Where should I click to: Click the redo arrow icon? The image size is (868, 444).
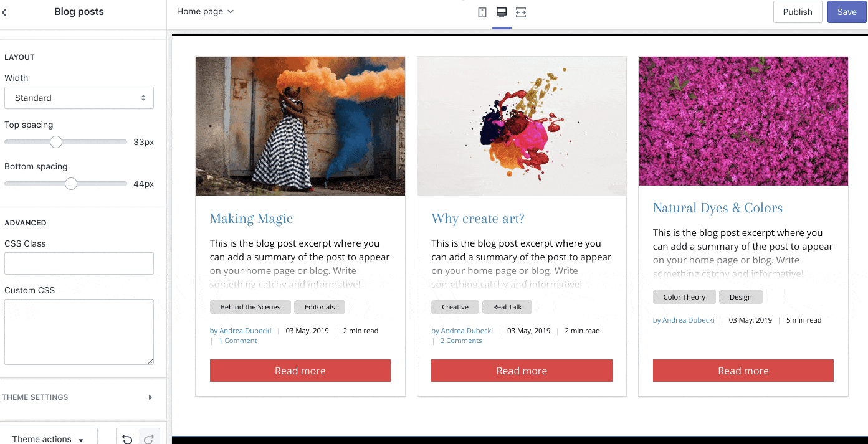(x=149, y=439)
